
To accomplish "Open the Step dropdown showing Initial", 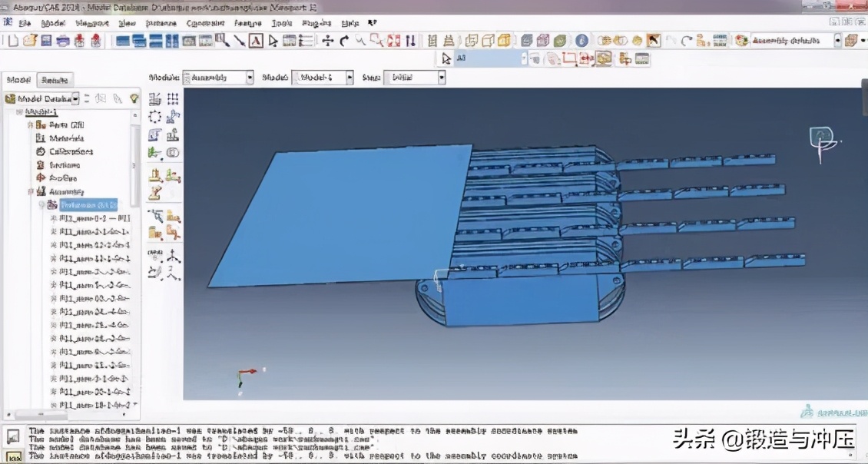I will (x=415, y=78).
